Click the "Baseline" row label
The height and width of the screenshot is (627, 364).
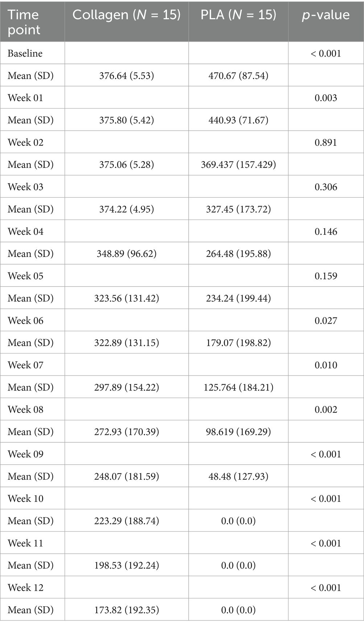25,53
